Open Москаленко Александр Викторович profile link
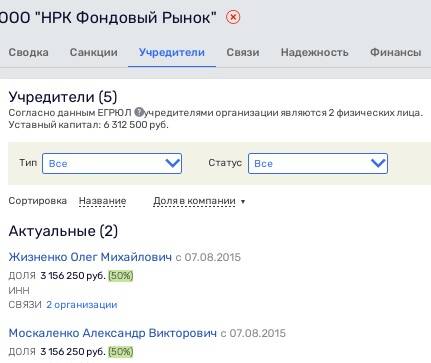 click(x=112, y=333)
